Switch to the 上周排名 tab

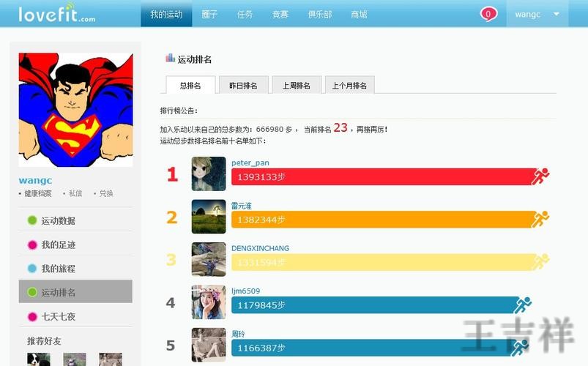click(x=296, y=86)
